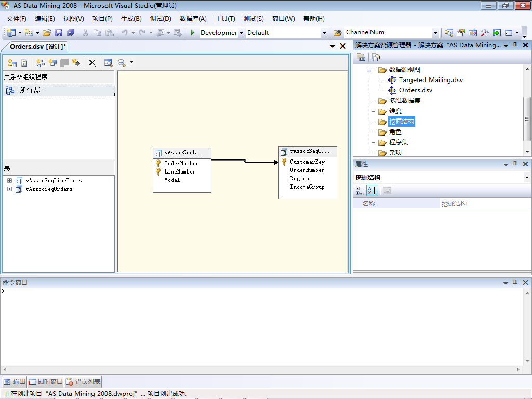Open the Zoom level dropdown arrow
This screenshot has height=399, width=532.
pyautogui.click(x=131, y=63)
